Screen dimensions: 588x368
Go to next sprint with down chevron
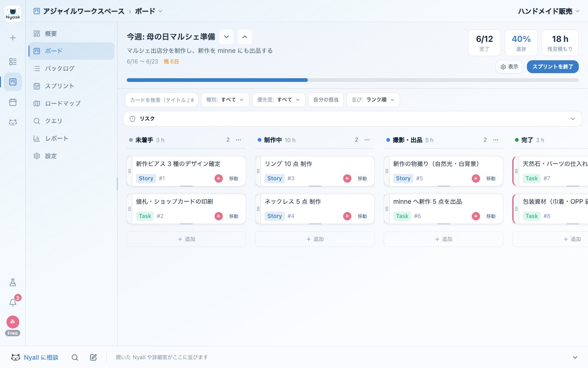[x=226, y=37]
